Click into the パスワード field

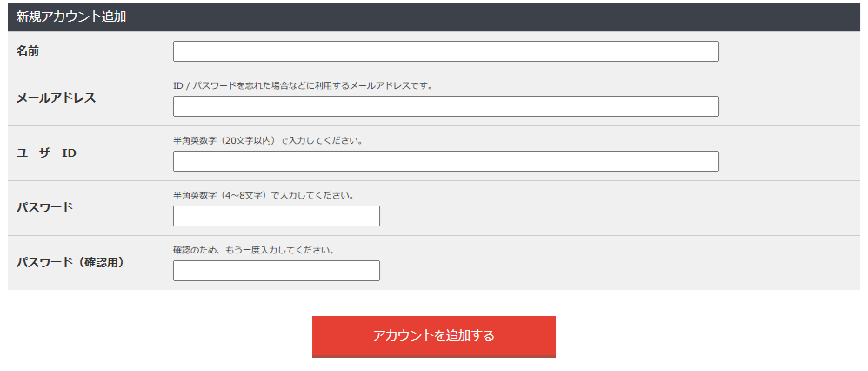pos(277,216)
